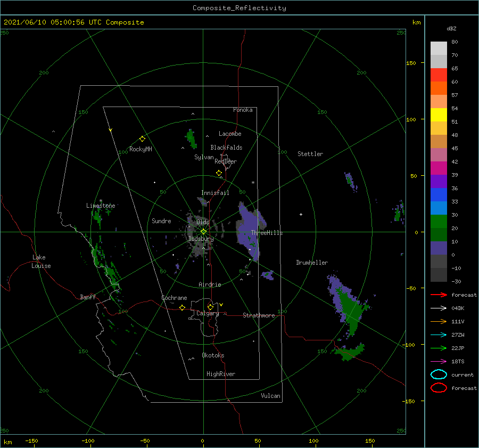Click the Ponoka label
The height and width of the screenshot is (448, 479).
coord(243,110)
